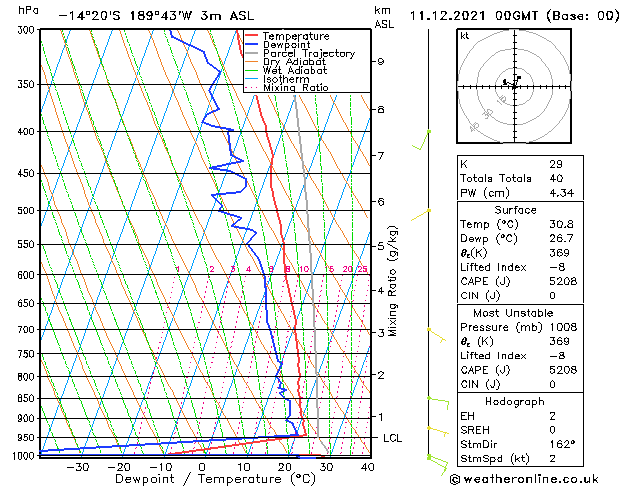The image size is (629, 486).
Task: Click the StmDir value 162°
Action: pos(562,444)
